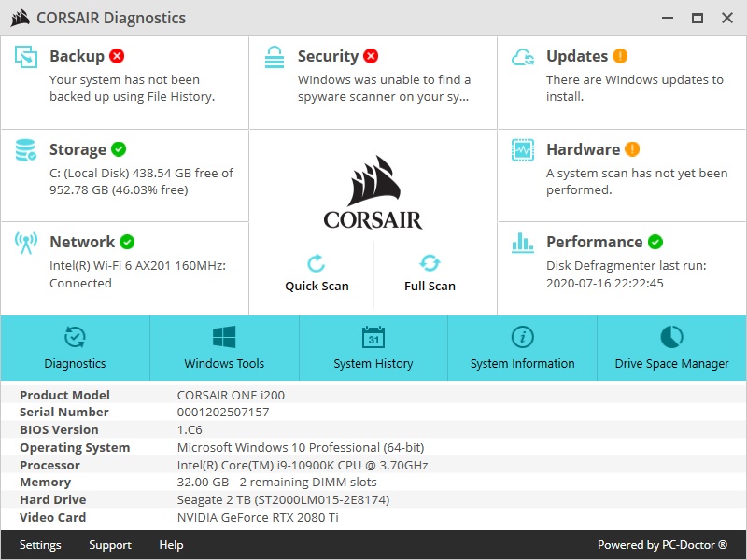Click 'Your system has not been backed up' text
Viewport: 747px width, 560px height.
132,88
